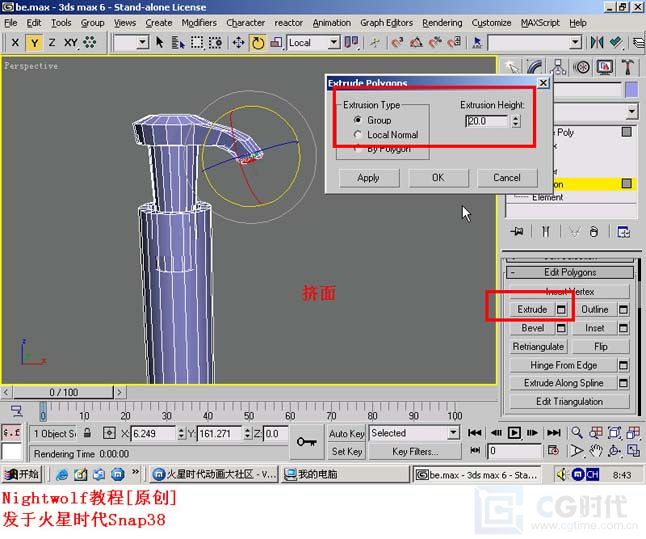Screen dimensions: 646x539
Task: Open the Graph Editors menu
Action: tap(386, 23)
